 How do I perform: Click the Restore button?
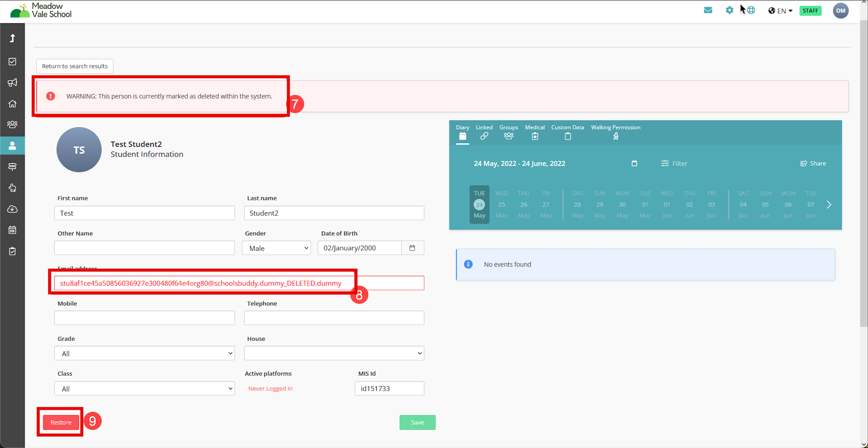click(x=61, y=422)
